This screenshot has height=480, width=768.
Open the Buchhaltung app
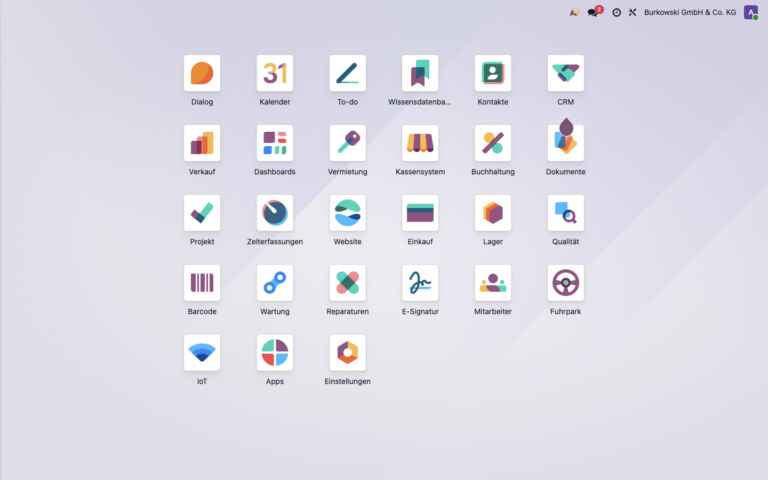tap(493, 143)
